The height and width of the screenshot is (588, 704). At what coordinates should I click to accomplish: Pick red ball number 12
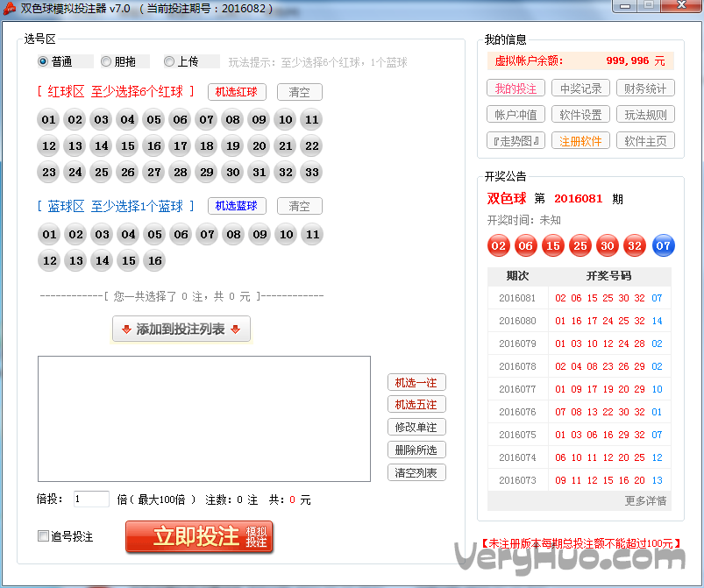click(48, 145)
